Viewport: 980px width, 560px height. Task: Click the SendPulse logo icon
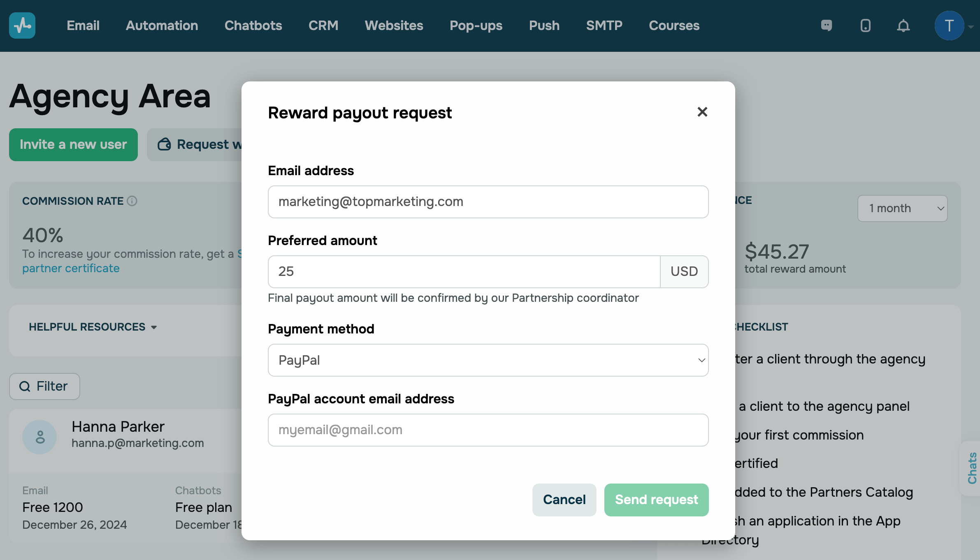click(x=22, y=25)
